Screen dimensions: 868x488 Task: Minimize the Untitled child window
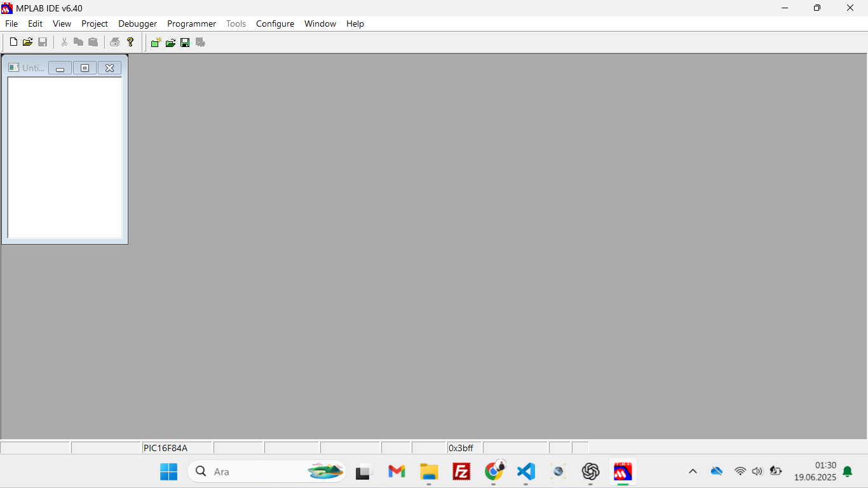(60, 68)
